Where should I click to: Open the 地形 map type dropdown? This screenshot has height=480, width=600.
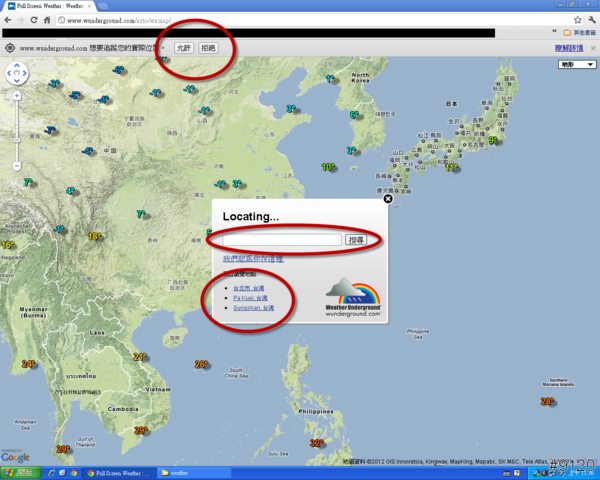[x=577, y=64]
